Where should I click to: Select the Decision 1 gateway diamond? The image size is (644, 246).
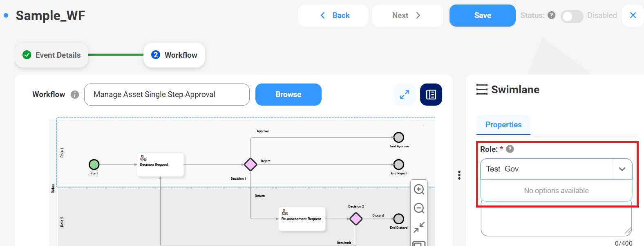pyautogui.click(x=250, y=165)
